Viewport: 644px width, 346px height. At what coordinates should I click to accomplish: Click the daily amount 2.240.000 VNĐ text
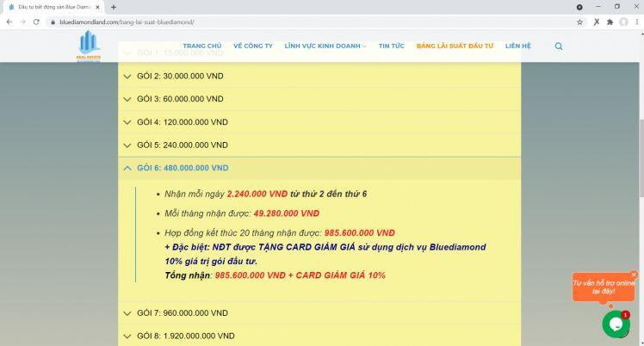[257, 194]
